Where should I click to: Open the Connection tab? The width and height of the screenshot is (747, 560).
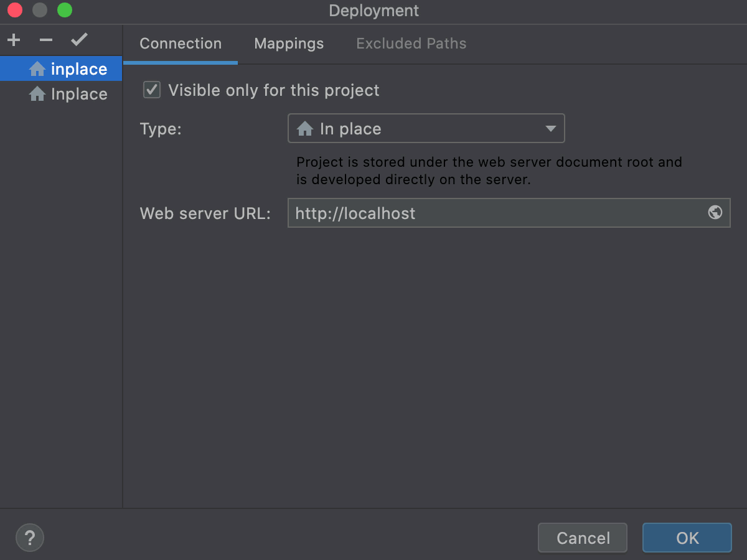[x=181, y=43]
